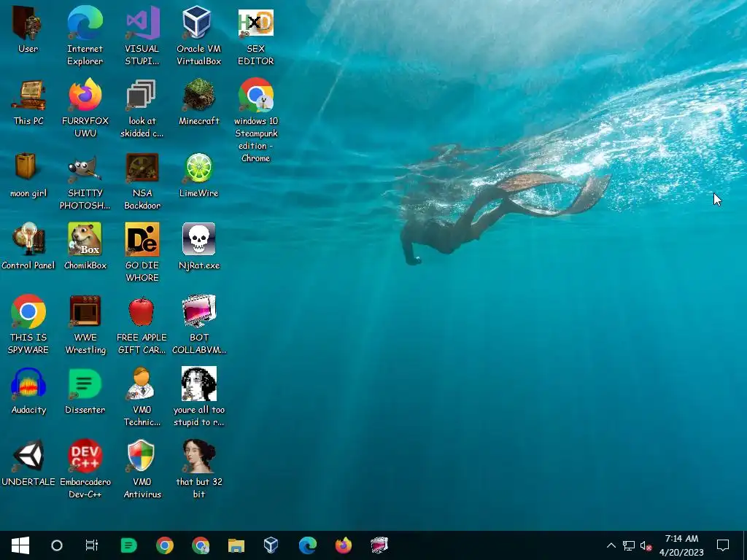Select THIS IS SPYWARE Chrome desktop shortcut

pos(28,324)
